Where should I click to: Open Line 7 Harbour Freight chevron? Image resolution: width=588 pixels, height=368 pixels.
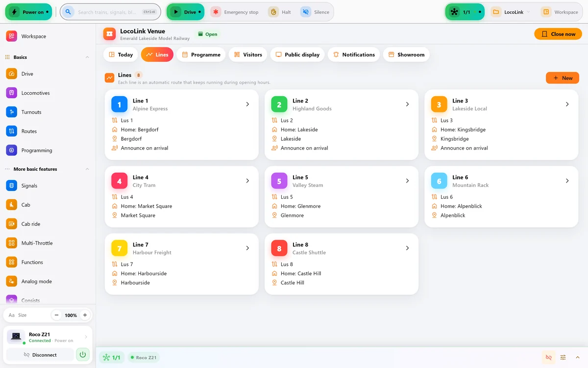[247, 248]
